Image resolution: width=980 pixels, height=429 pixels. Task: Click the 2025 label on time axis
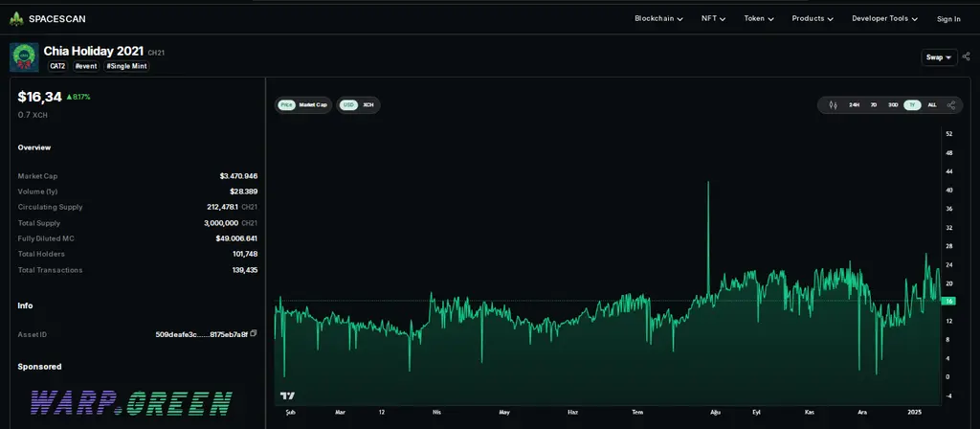(x=914, y=412)
